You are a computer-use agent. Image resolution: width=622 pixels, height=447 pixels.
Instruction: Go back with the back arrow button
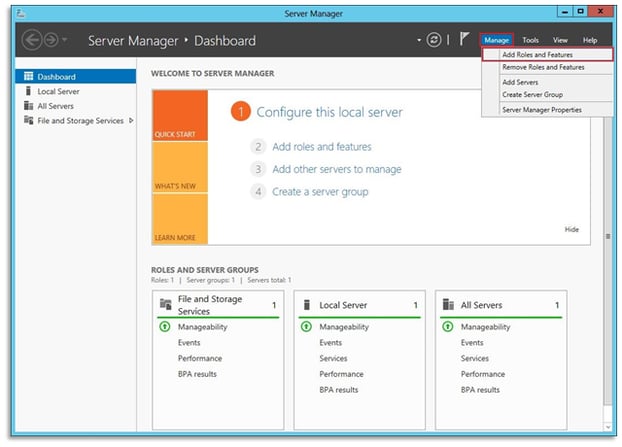click(31, 40)
